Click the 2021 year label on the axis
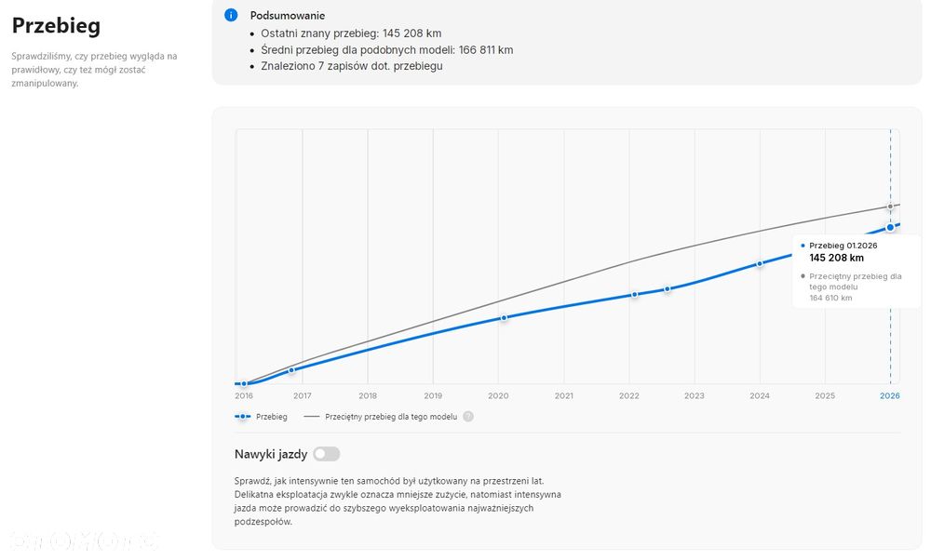This screenshot has width=931, height=560. (x=563, y=395)
